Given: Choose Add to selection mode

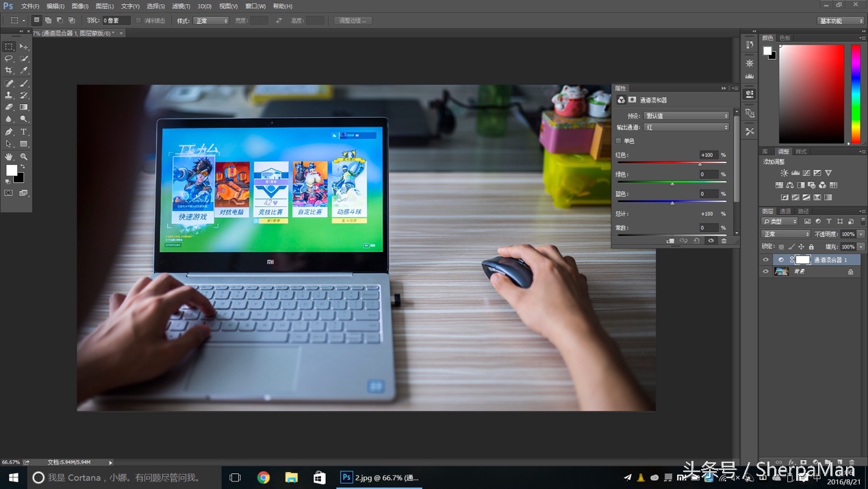Looking at the screenshot, I should [x=48, y=21].
